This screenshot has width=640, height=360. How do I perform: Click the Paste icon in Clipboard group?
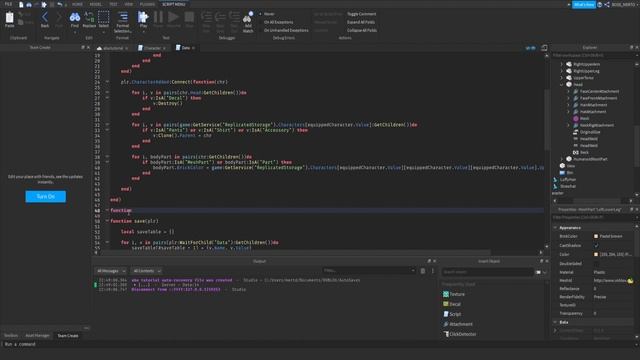click(9, 18)
